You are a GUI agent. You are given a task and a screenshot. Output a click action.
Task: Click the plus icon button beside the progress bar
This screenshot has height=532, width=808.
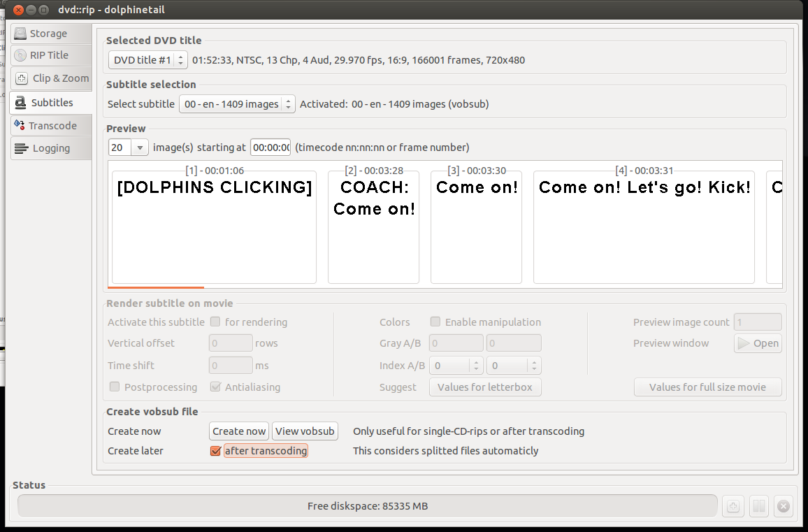point(733,506)
